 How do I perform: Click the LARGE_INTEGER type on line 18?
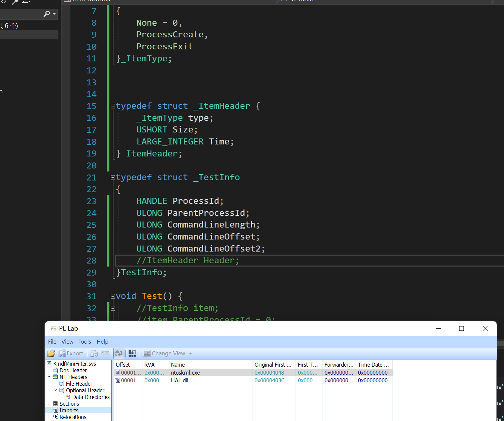coord(170,142)
